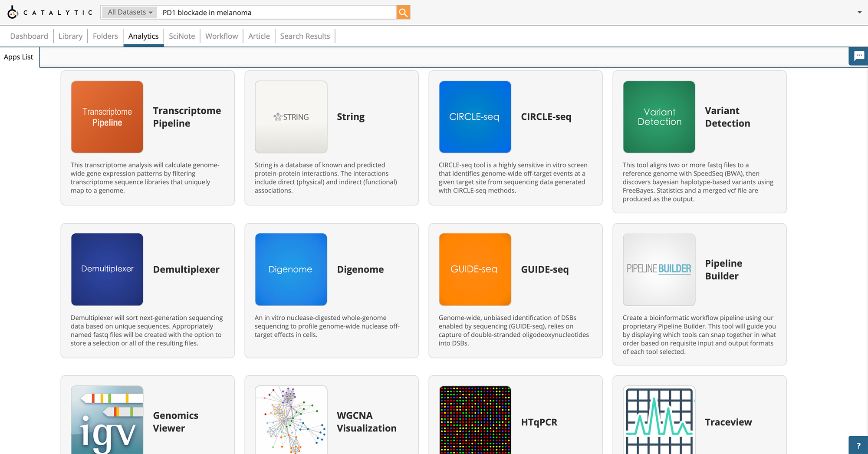
Task: Click the Traceview title text
Action: 728,422
